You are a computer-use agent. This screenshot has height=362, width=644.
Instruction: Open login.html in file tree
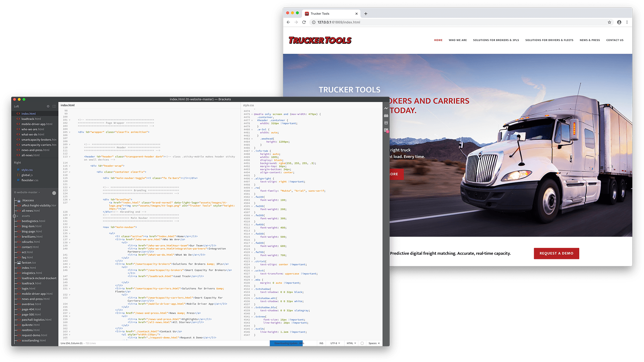(x=29, y=289)
